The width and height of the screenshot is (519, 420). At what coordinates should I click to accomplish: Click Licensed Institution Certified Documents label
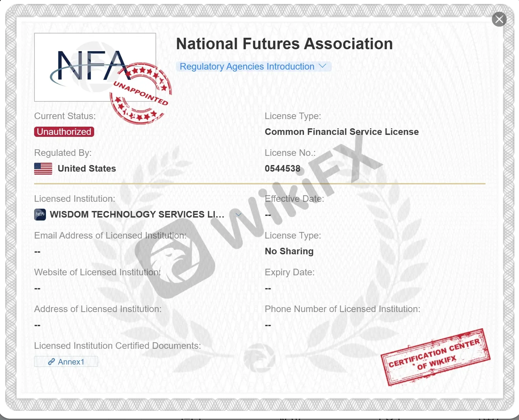point(117,346)
